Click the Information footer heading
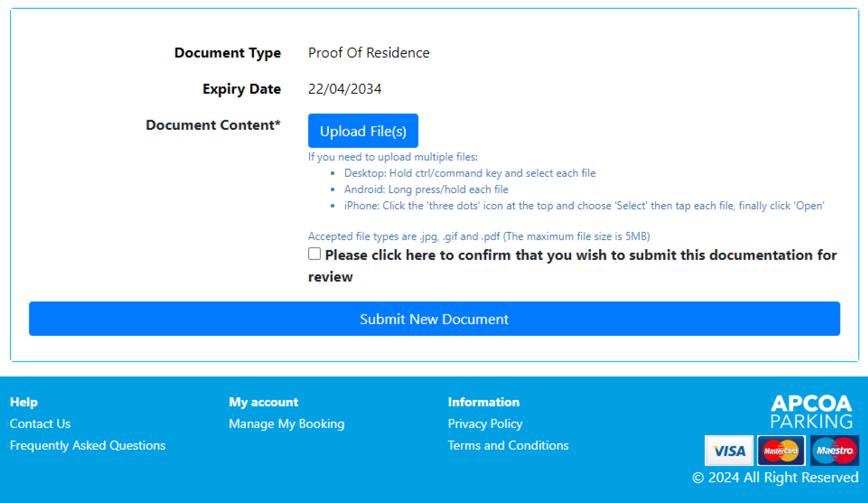 click(484, 402)
